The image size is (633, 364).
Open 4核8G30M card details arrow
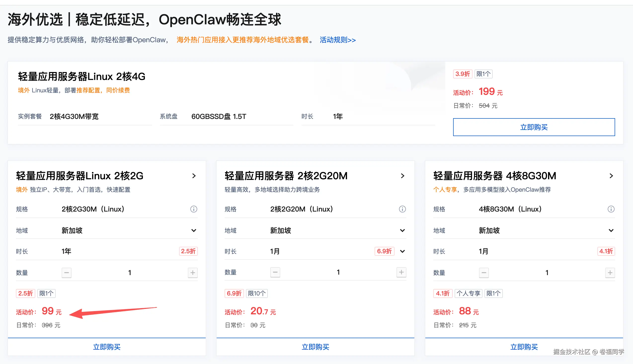point(611,176)
